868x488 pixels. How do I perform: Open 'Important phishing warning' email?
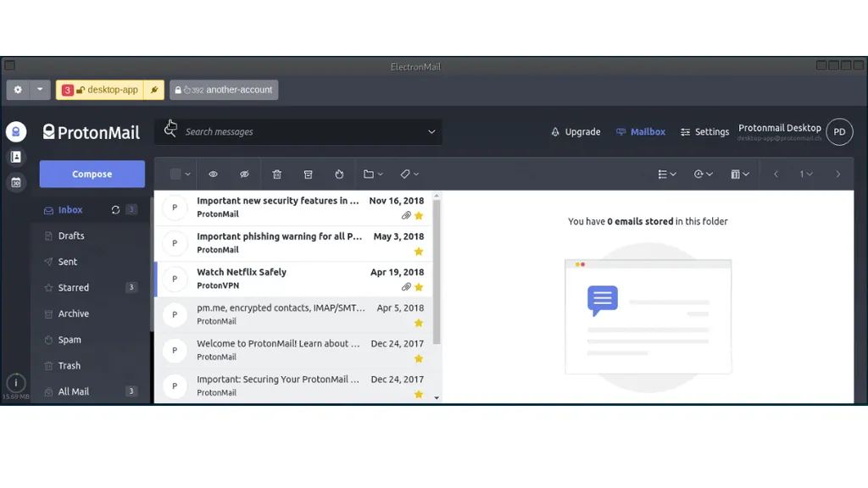[294, 243]
